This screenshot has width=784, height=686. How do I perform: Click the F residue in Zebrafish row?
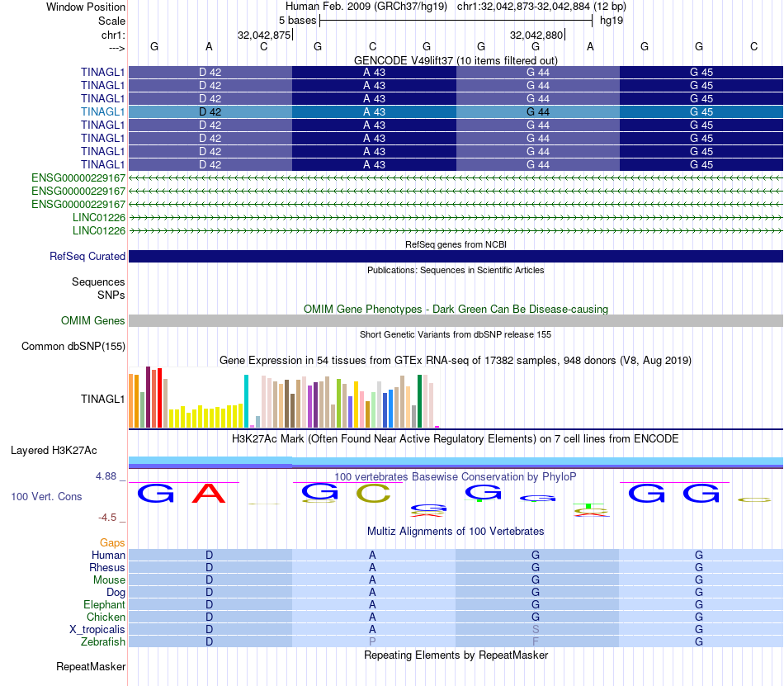coord(536,641)
